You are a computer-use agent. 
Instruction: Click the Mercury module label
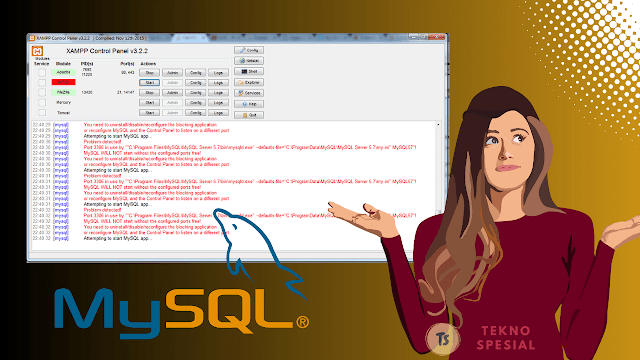(63, 102)
